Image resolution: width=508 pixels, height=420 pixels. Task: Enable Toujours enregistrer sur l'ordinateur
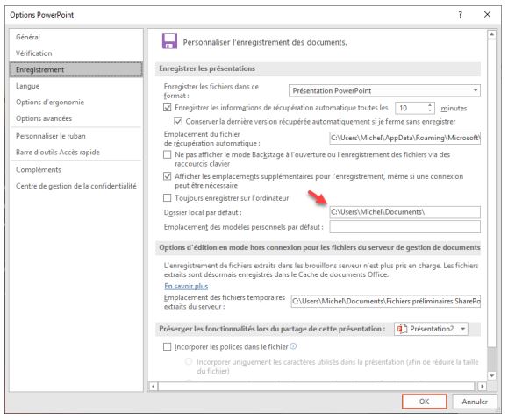pos(168,197)
